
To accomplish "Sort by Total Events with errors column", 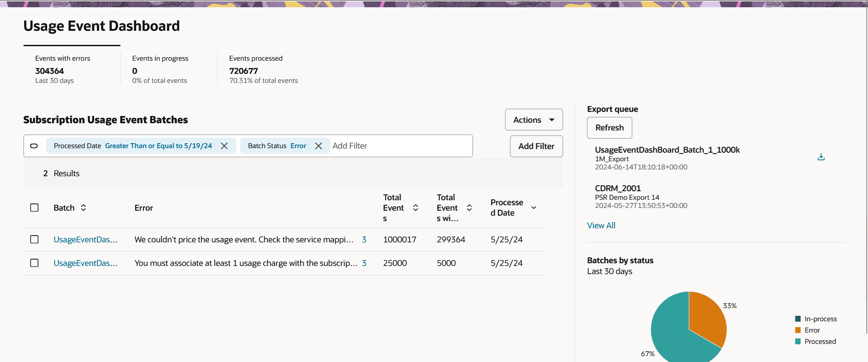I will click(469, 208).
